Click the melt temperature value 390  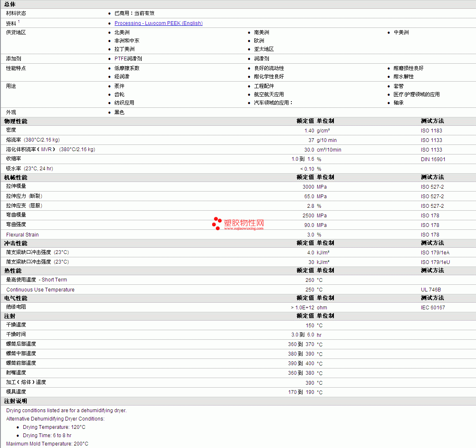tap(310, 383)
